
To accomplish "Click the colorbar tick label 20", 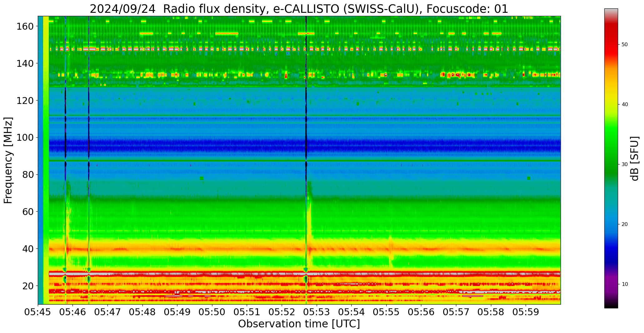I will pyautogui.click(x=625, y=224).
